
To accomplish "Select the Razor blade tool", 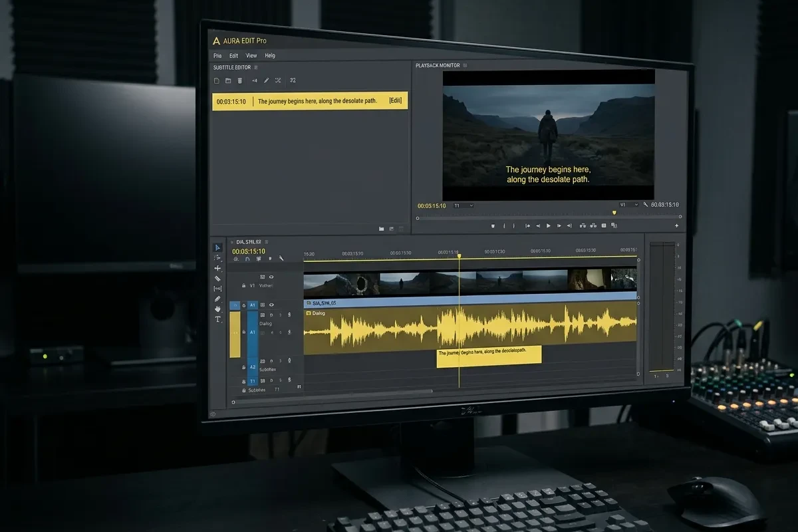I will (x=217, y=279).
